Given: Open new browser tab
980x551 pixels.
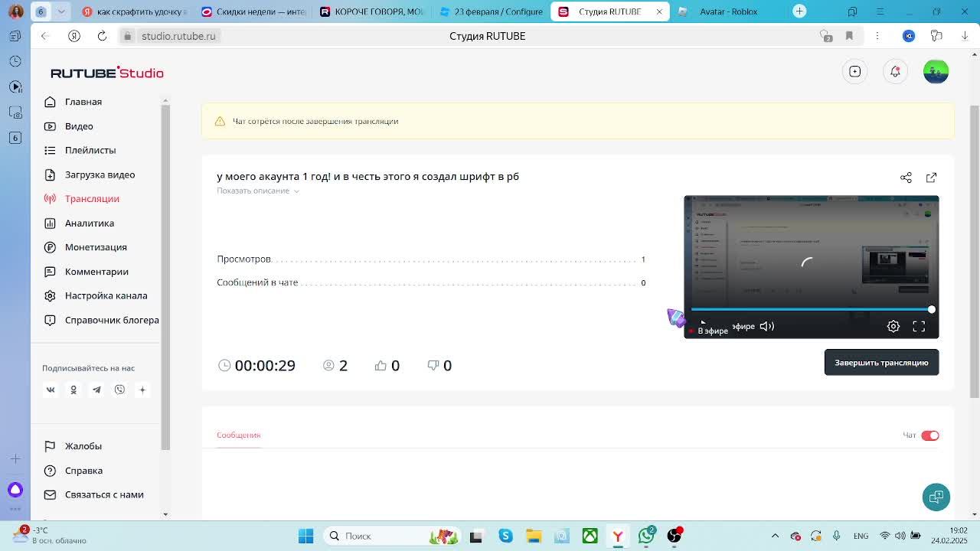Looking at the screenshot, I should point(799,11).
